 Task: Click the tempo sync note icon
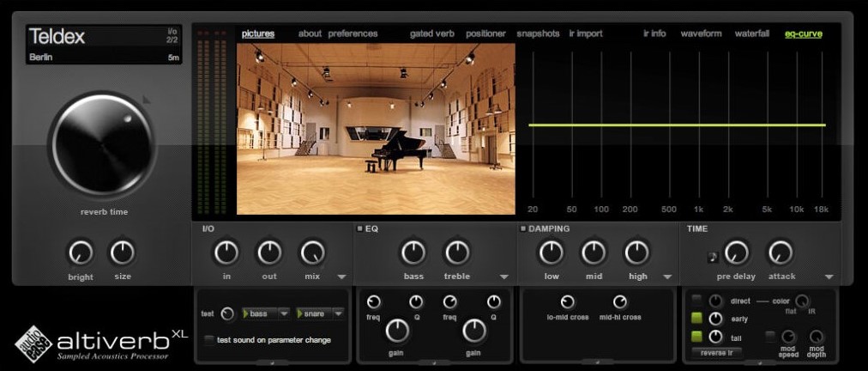712,256
